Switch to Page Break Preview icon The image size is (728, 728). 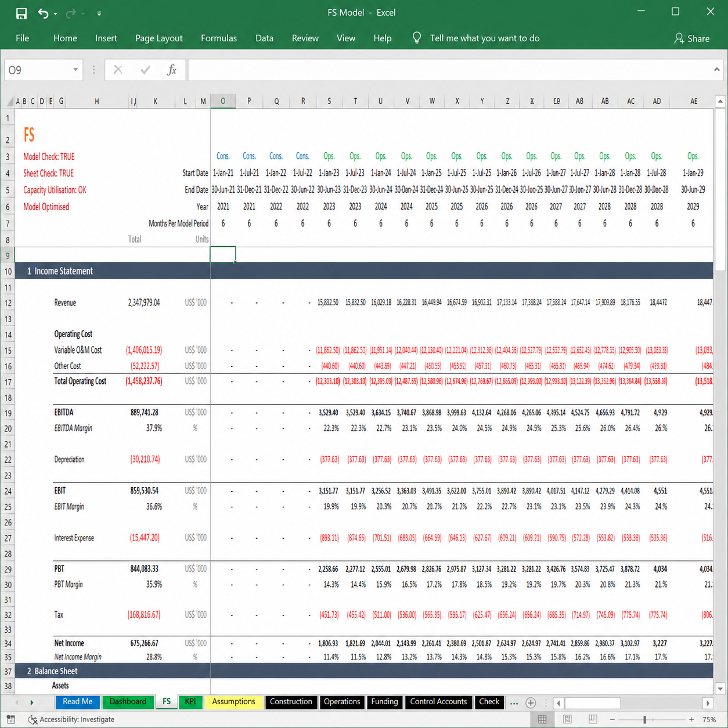coord(593,719)
